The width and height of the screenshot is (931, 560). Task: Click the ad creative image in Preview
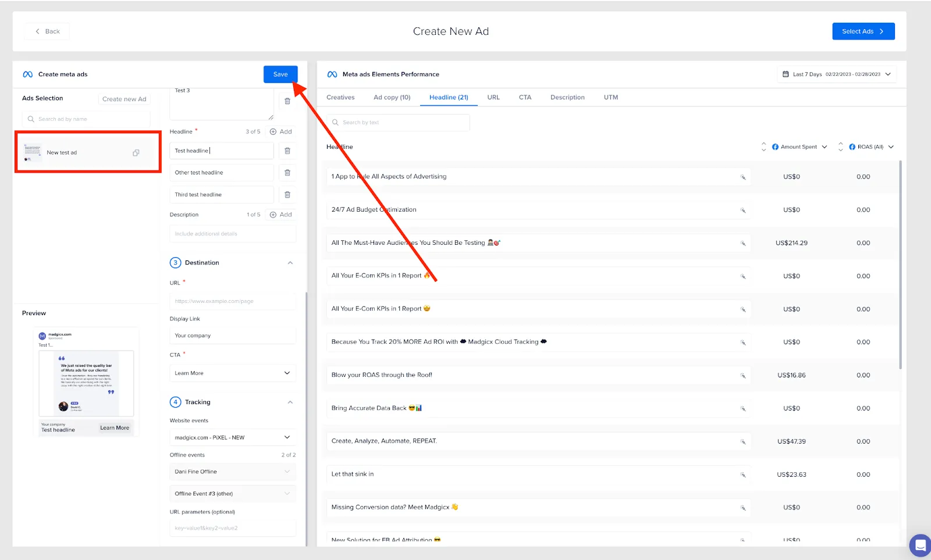pos(86,383)
